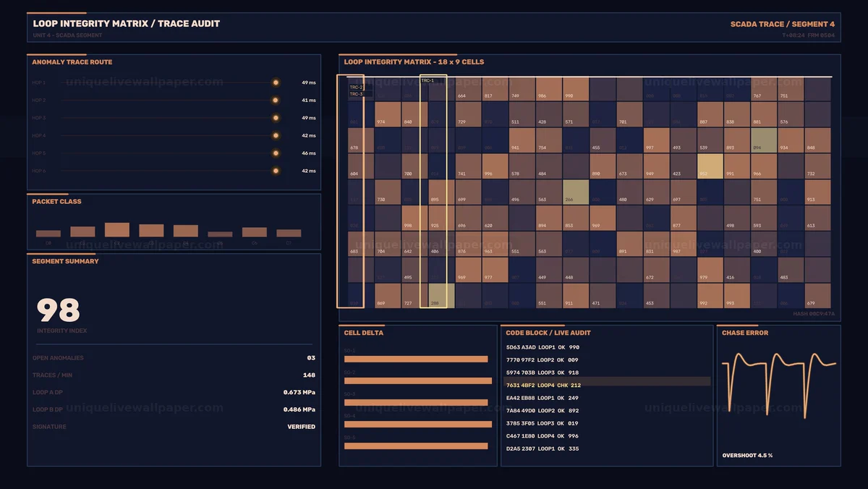Select matrix cell 996
This screenshot has height=489, width=868.
pos(495,166)
